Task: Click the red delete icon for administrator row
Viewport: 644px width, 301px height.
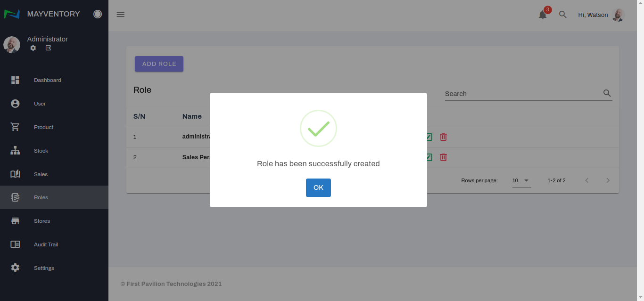Action: (x=443, y=137)
